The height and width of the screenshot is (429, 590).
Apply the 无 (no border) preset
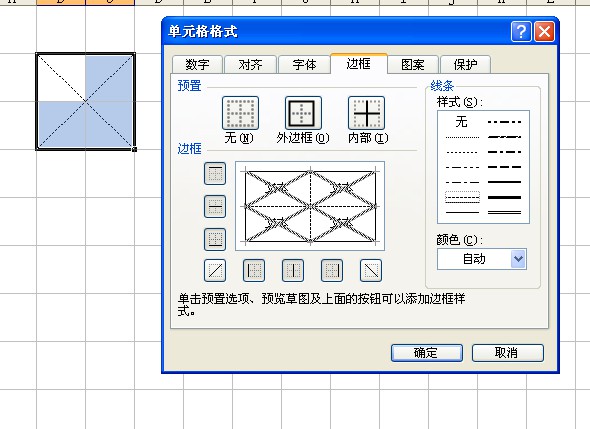point(240,113)
